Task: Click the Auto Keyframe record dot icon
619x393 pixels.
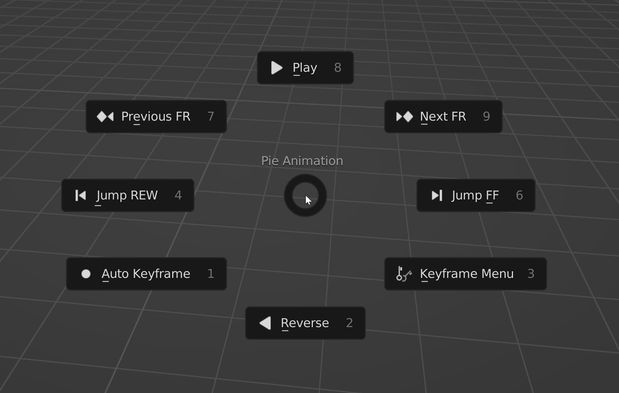Action: (x=86, y=274)
